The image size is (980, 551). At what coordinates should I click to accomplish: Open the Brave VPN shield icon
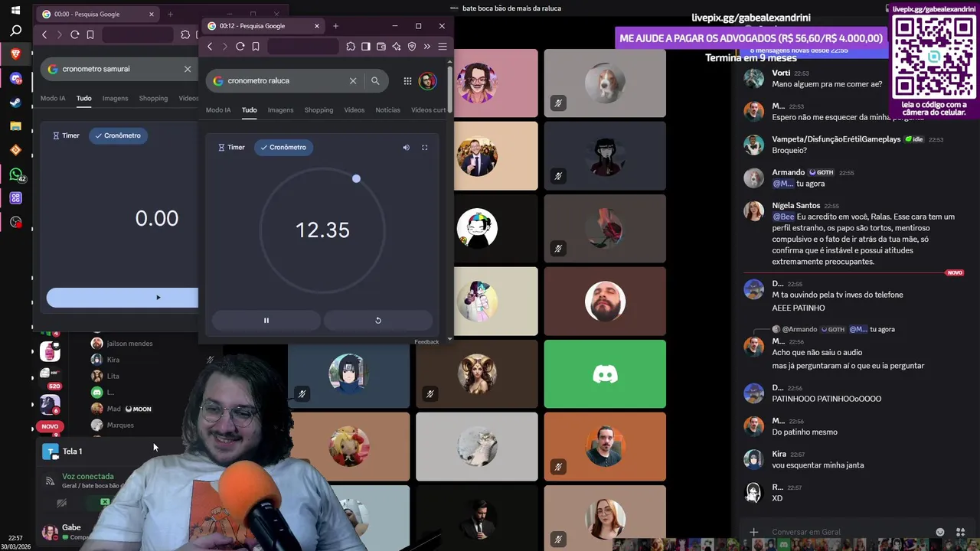pos(412,47)
